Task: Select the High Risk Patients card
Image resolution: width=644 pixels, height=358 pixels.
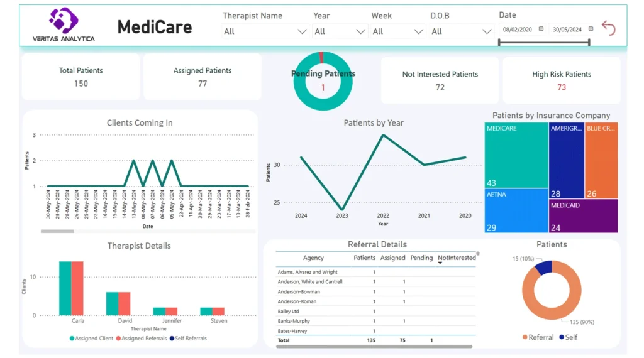Action: click(x=561, y=80)
